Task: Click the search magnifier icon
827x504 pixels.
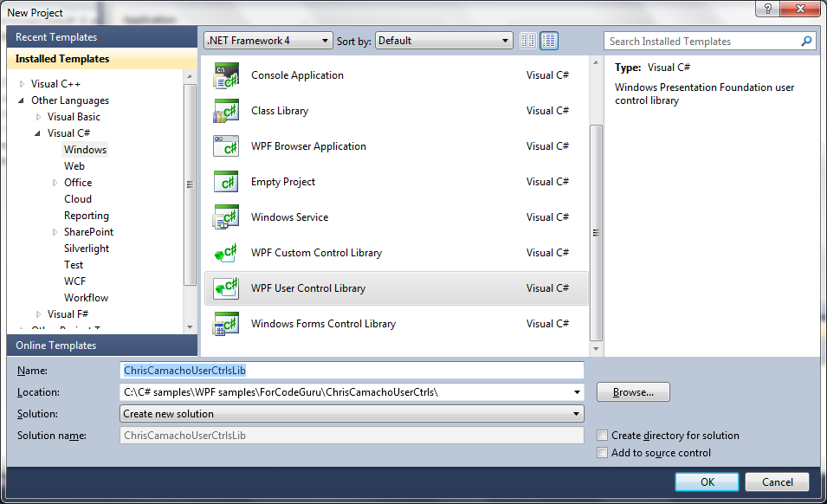Action: click(x=806, y=41)
